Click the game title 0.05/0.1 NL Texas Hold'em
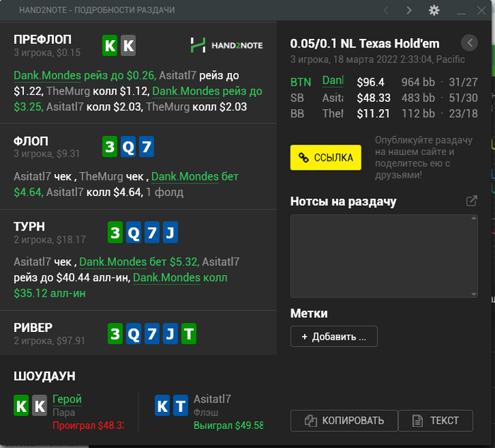495x448 pixels. coord(365,44)
